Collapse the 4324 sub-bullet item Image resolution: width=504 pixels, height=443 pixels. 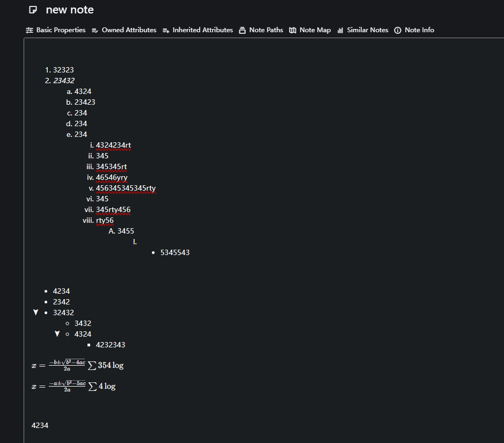pyautogui.click(x=57, y=334)
